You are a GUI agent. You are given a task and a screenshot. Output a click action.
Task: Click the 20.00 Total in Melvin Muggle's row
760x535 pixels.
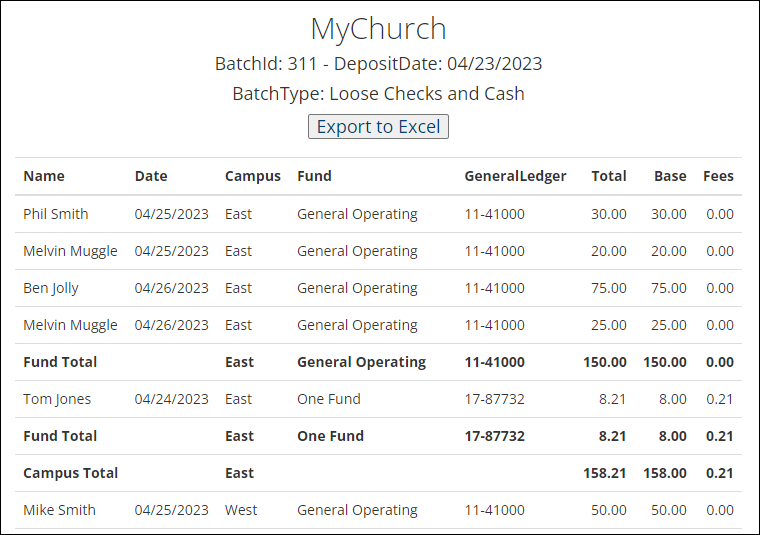coord(609,251)
